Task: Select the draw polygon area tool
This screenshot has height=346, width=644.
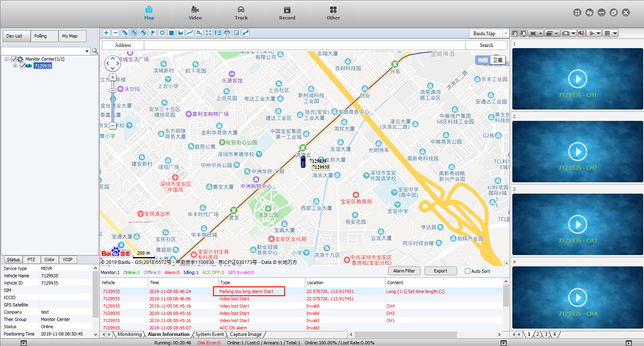Action: [181, 33]
